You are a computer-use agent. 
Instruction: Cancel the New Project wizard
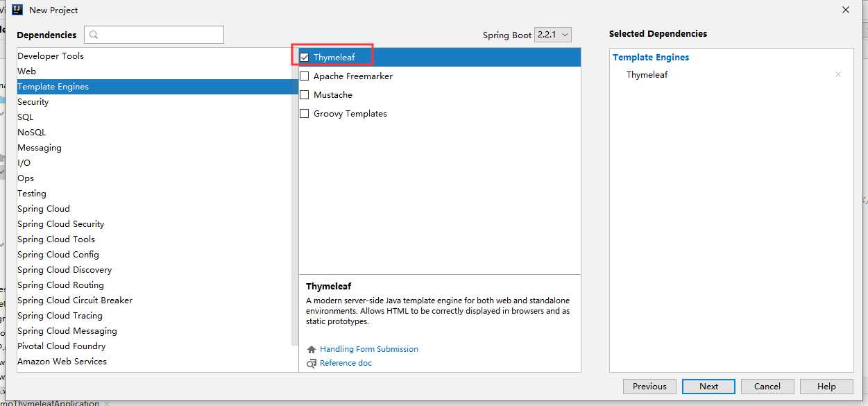coord(767,387)
